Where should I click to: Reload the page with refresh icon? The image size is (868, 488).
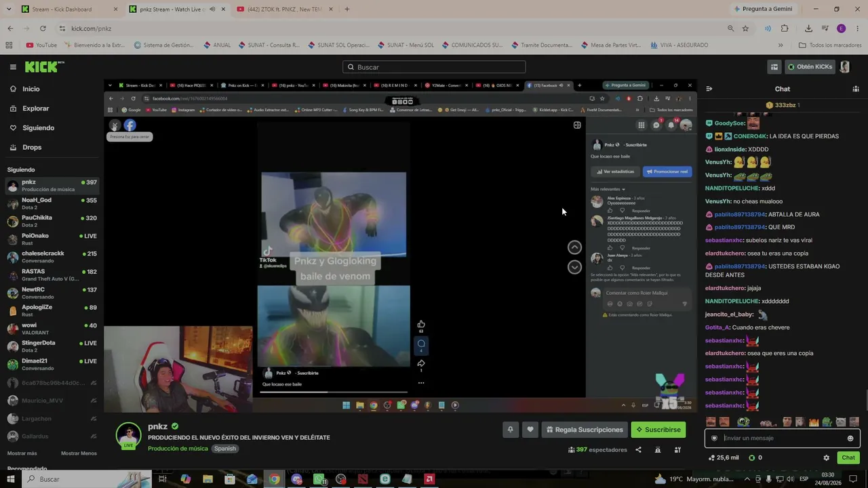click(x=43, y=28)
